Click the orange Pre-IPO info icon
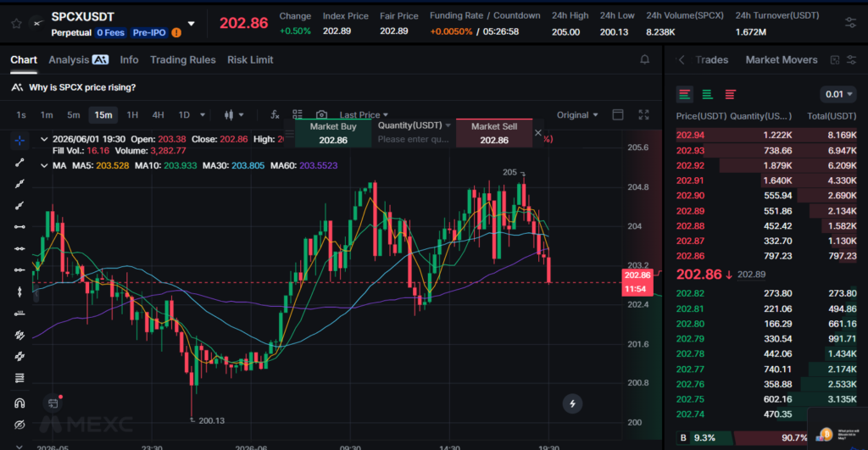The height and width of the screenshot is (450, 868). pyautogui.click(x=176, y=33)
